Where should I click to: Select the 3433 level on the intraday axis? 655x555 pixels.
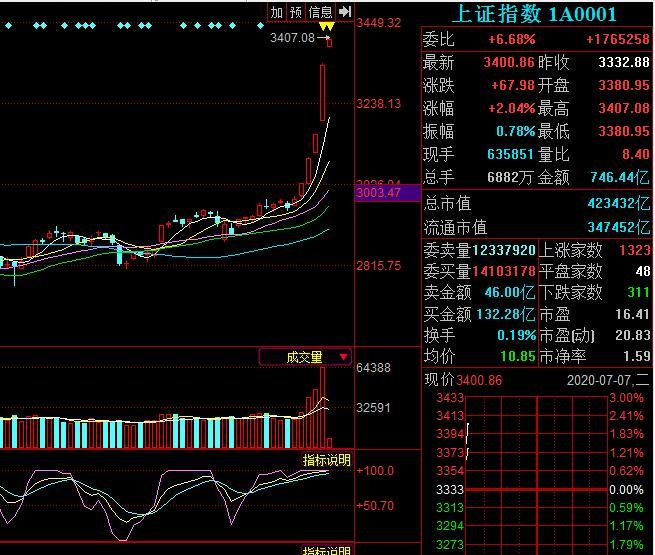click(450, 398)
